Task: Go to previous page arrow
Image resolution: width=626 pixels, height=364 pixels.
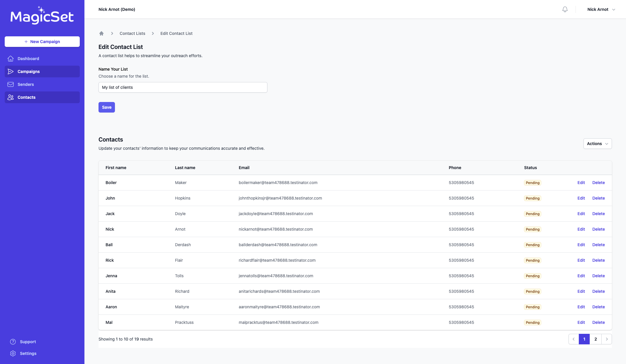Action: coord(574,339)
